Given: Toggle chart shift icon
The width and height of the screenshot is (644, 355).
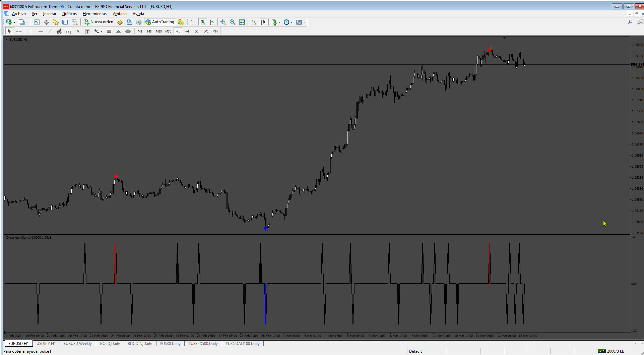Looking at the screenshot, I should tap(263, 22).
